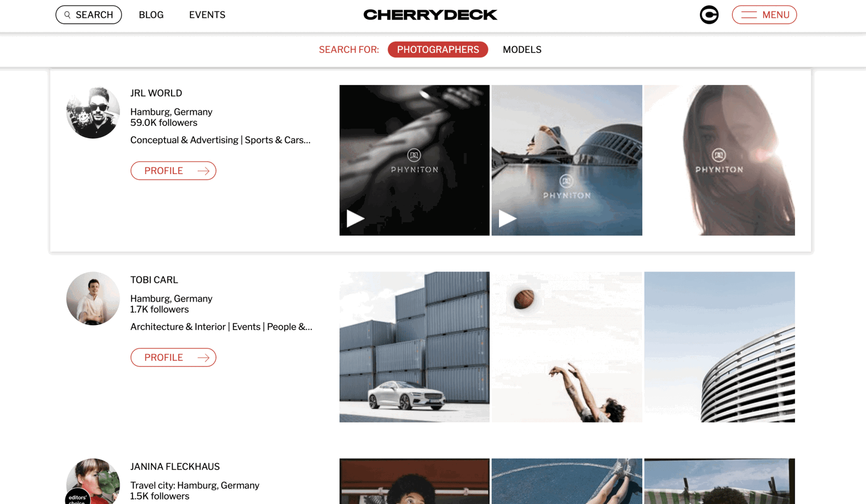Click the Cherrydeck circular C logo icon

[709, 15]
